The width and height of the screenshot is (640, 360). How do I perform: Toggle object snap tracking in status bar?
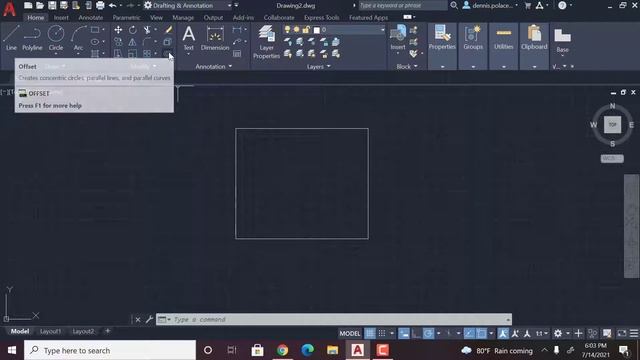[x=469, y=333]
